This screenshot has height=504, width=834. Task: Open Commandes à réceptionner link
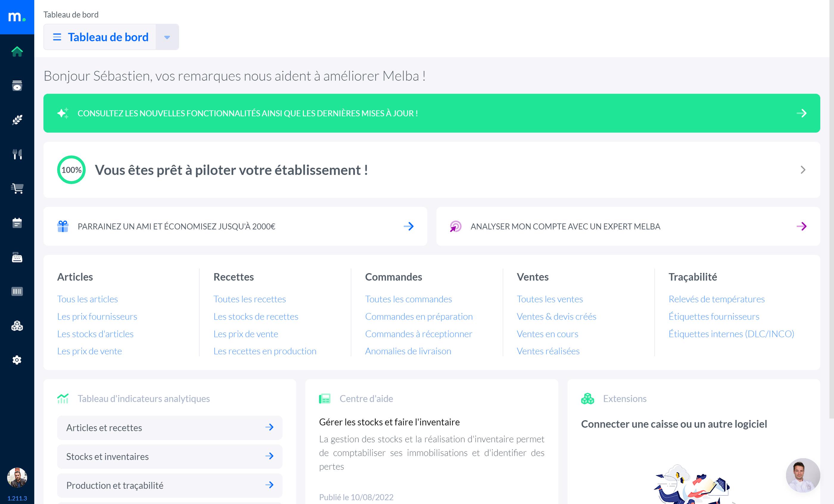[418, 334]
